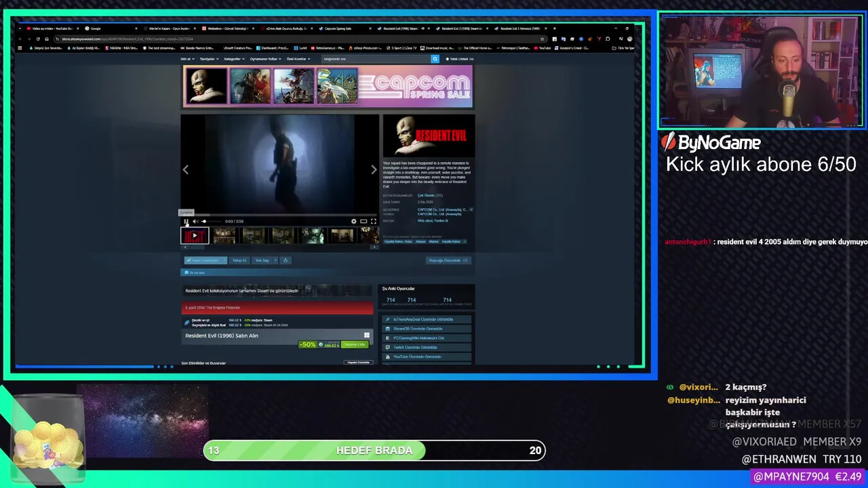Open a new browser tab with plus button
This screenshot has width=868, height=488.
(x=554, y=28)
